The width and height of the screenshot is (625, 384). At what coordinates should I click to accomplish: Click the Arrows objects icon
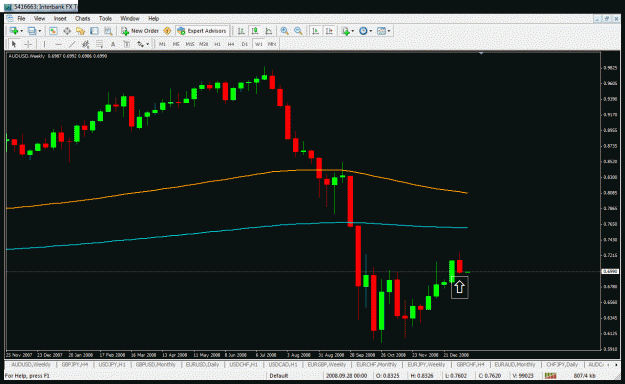[x=140, y=44]
